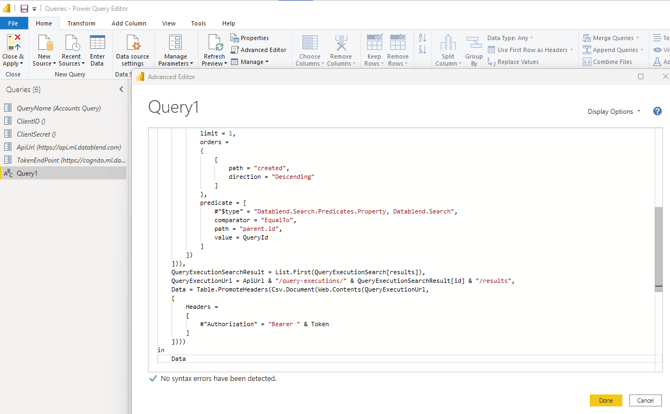The width and height of the screenshot is (670, 414).
Task: Select the ClientSecret query
Action: pos(63,134)
